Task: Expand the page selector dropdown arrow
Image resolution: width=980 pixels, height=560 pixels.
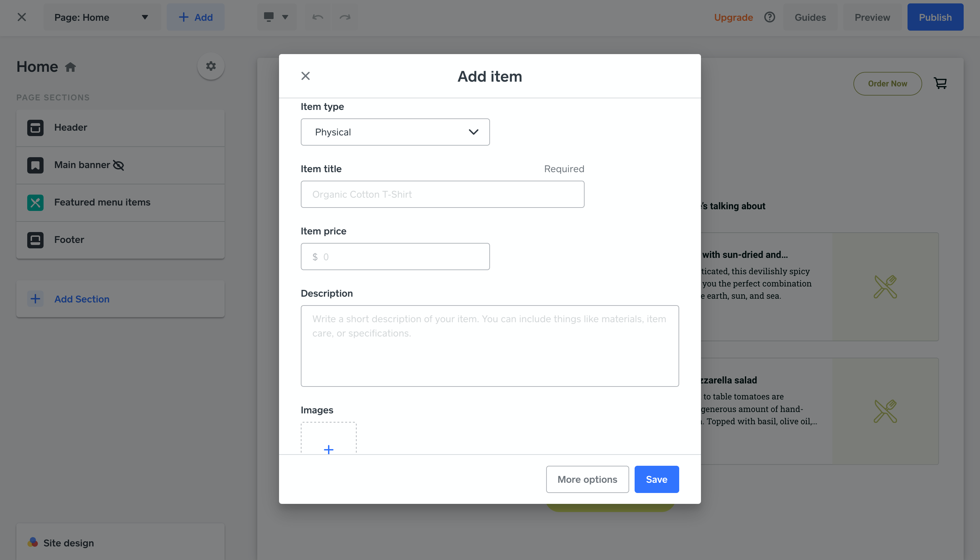Action: 144,17
